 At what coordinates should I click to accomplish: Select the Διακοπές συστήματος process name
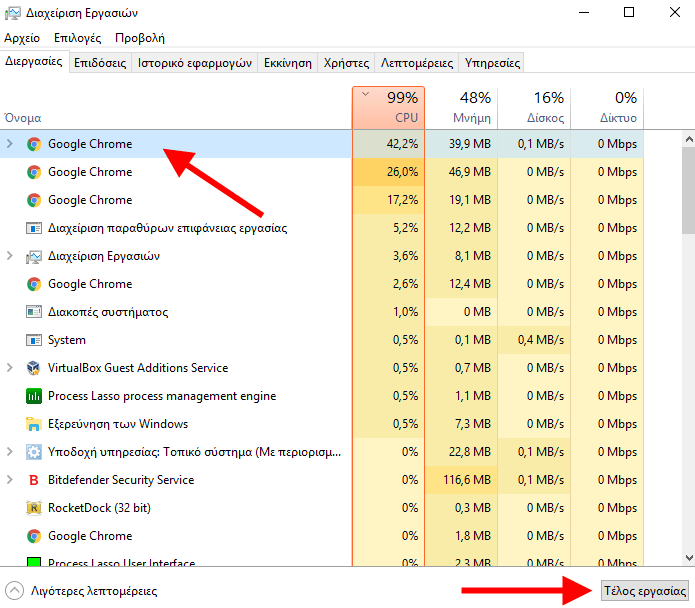(108, 312)
